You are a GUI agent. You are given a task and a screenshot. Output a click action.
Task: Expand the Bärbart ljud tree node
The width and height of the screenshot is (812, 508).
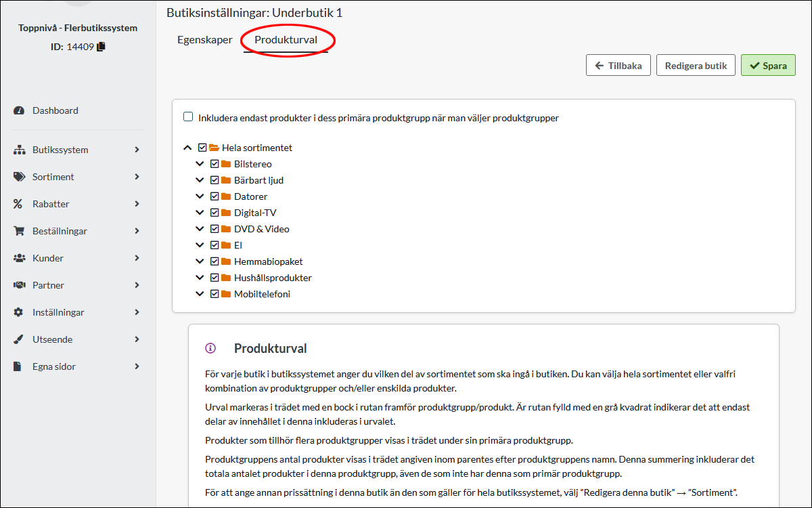point(200,180)
